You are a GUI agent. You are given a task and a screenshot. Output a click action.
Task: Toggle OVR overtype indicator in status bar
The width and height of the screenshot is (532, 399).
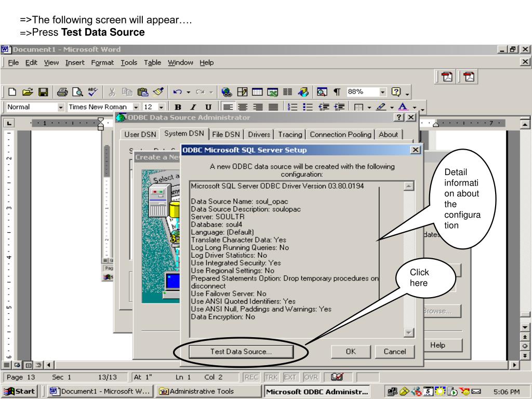(311, 377)
